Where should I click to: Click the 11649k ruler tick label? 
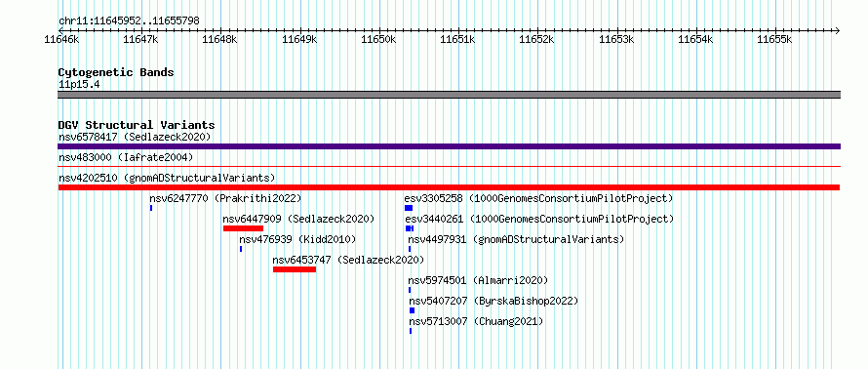pos(300,40)
